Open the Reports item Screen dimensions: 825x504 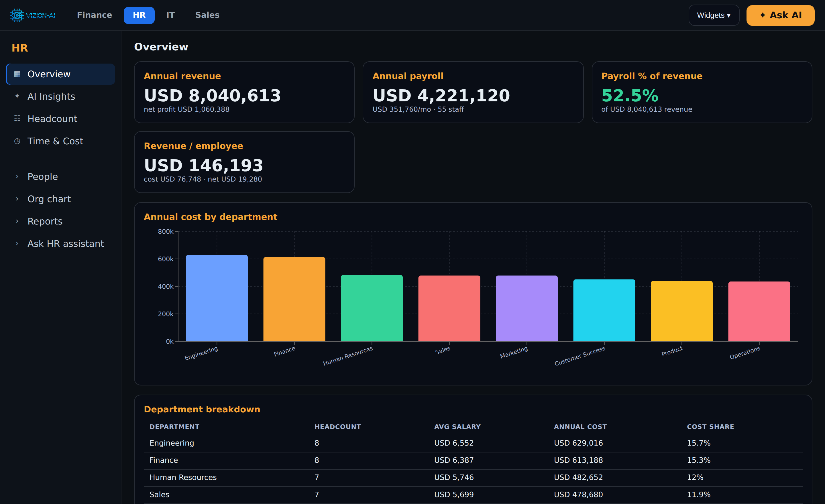click(x=61, y=221)
